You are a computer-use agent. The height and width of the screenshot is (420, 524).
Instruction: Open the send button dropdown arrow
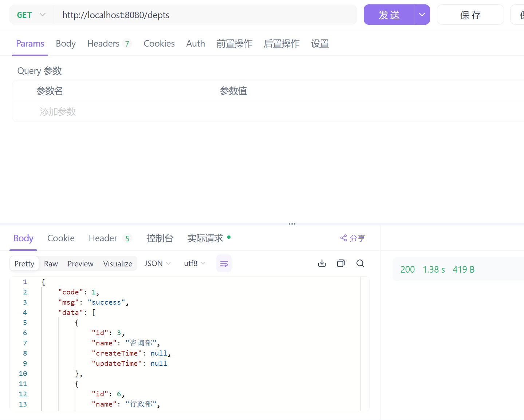(x=422, y=15)
